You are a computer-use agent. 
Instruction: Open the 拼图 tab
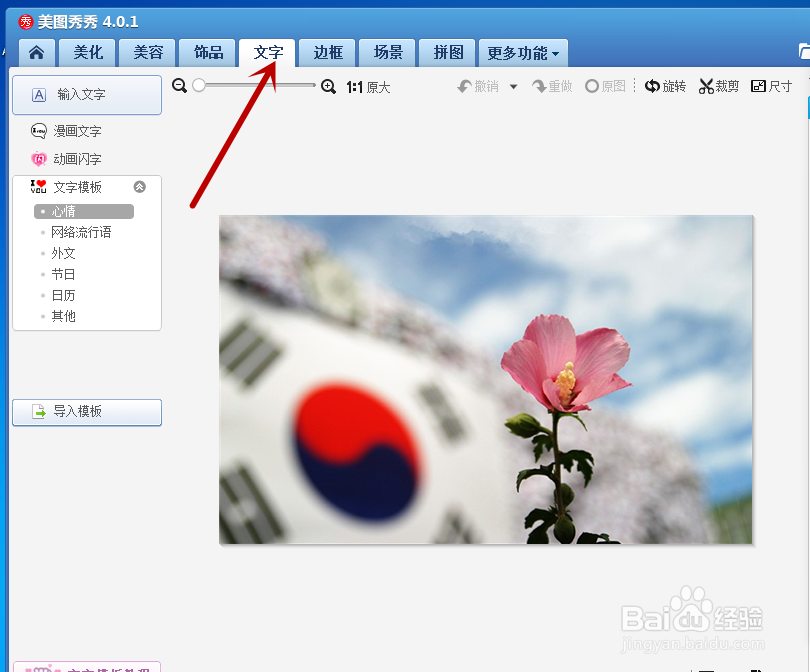tap(448, 53)
